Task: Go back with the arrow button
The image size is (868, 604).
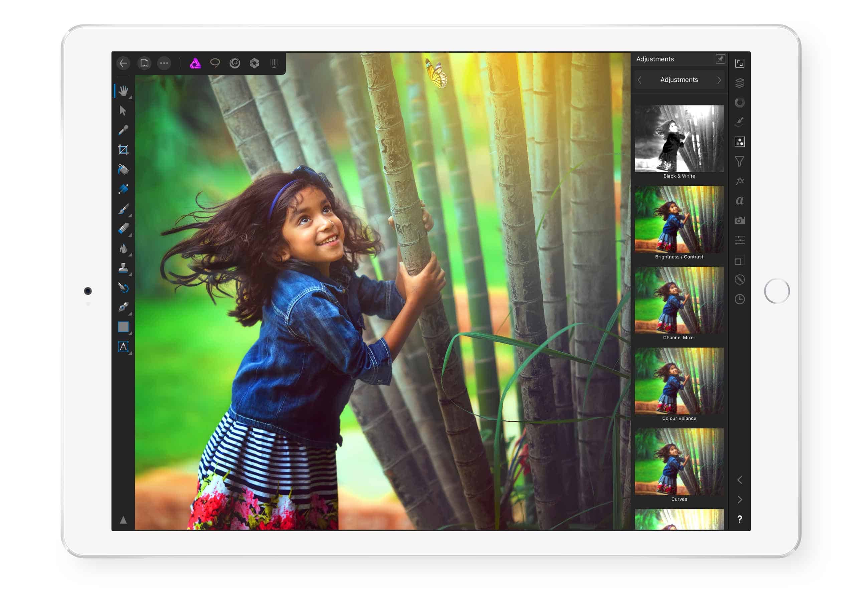Action: click(x=123, y=63)
